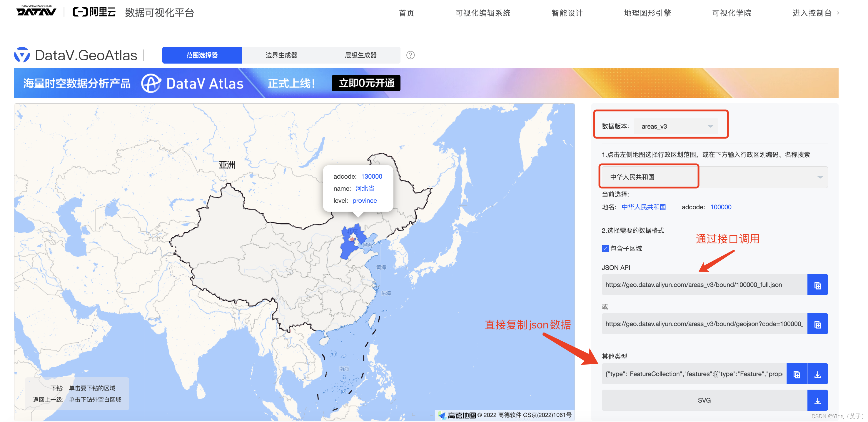868x422 pixels.
Task: Click the geojson?code=100000 URL field
Action: (704, 324)
